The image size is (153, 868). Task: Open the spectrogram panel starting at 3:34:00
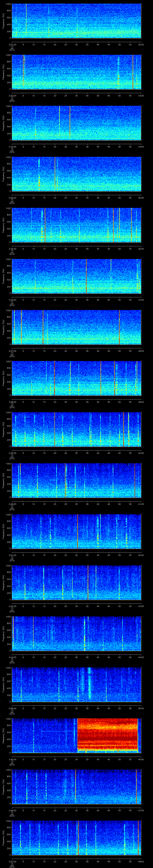pos(76,174)
